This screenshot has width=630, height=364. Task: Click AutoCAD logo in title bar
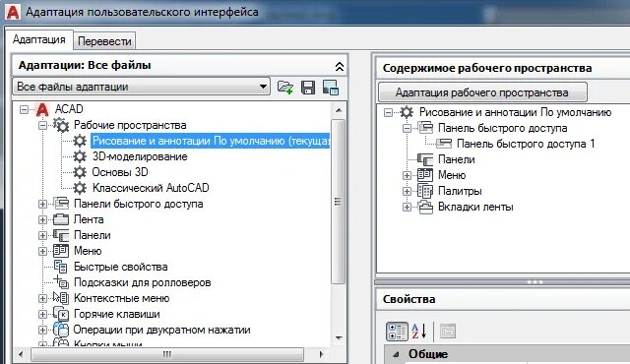click(x=13, y=12)
